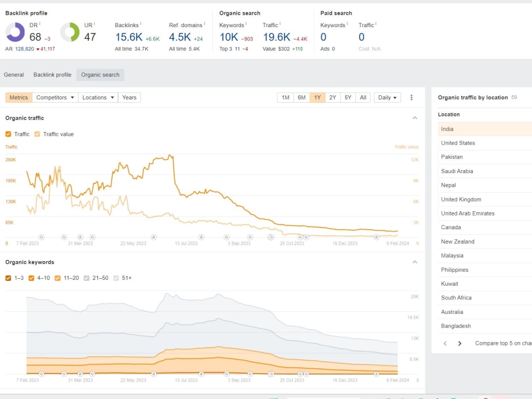
Task: Set chart range to All
Action: pos(363,97)
